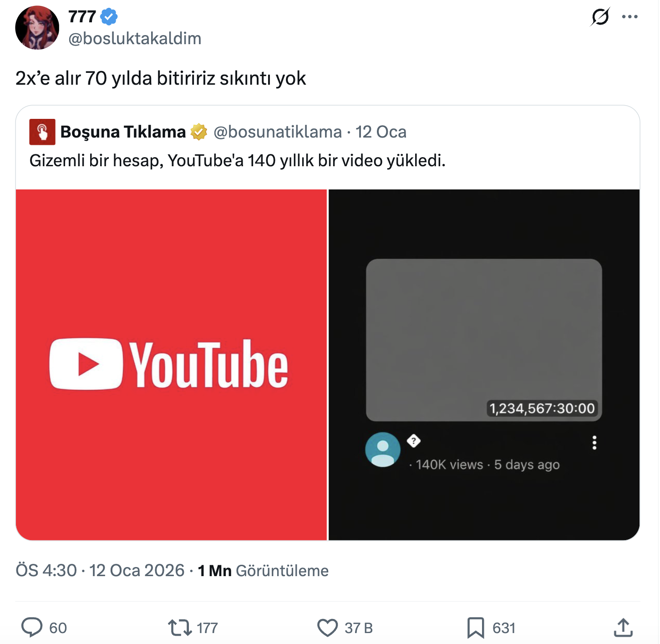Click the Boşuna Tıklama account avatar
This screenshot has height=644, width=660.
(42, 132)
